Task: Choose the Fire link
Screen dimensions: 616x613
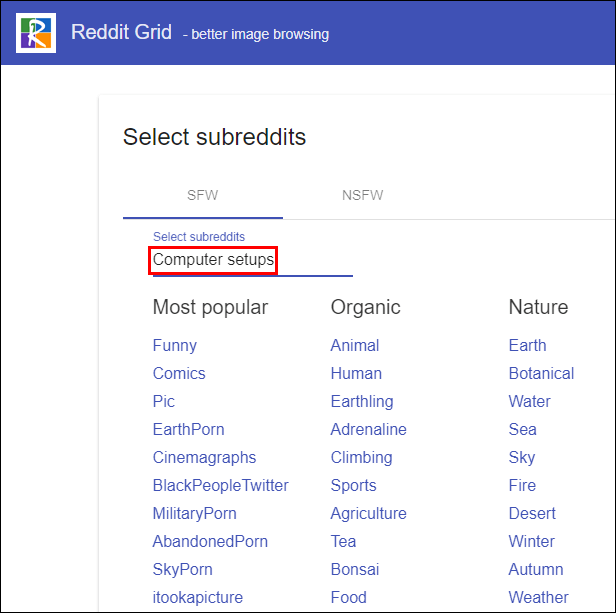Action: coord(522,486)
